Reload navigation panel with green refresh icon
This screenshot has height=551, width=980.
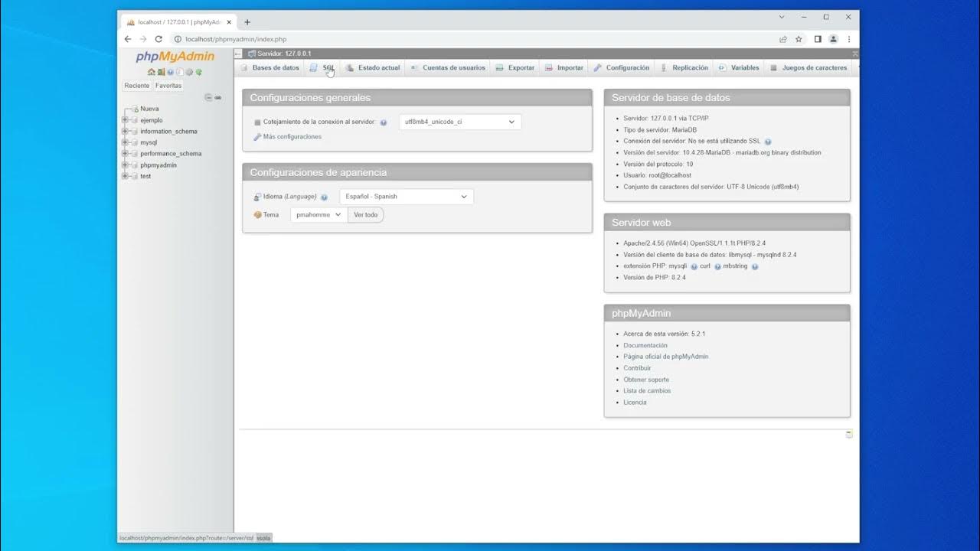point(199,72)
